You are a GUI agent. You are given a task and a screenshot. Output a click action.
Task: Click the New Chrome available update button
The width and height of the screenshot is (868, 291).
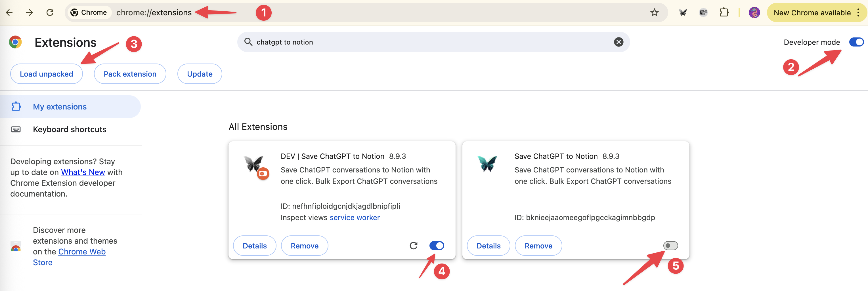tap(812, 12)
